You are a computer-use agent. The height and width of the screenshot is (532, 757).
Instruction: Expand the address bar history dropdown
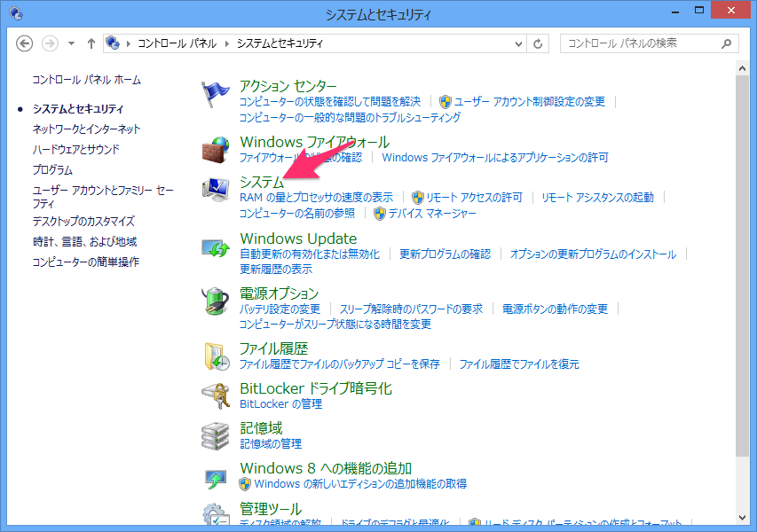[518, 44]
